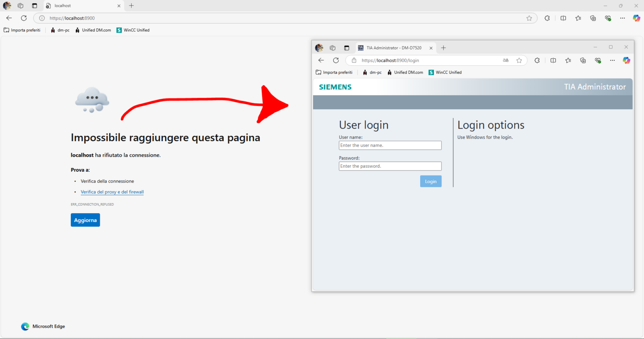Screen dimensions: 644x339
Task: Open Copilot in TIA Administrator window
Action: tap(626, 60)
